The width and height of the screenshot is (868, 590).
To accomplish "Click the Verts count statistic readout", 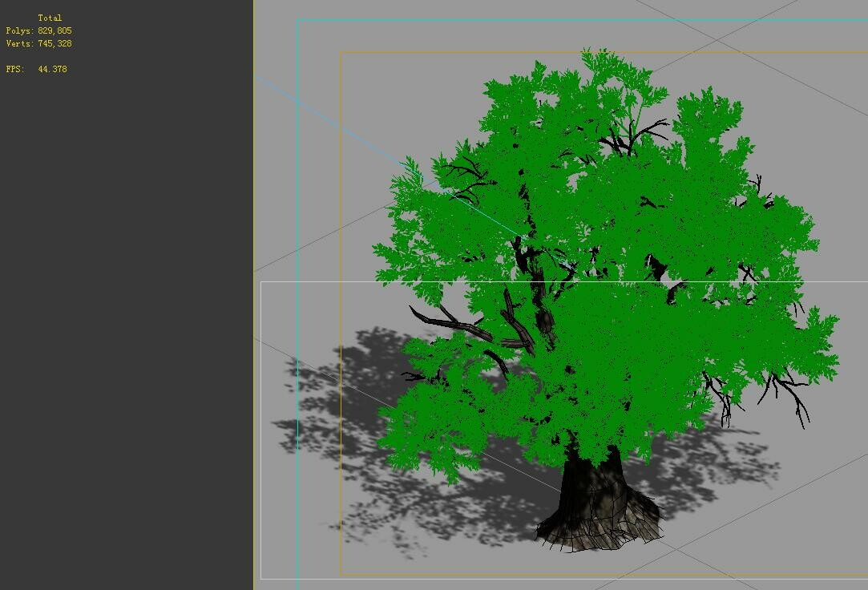I will tap(37, 45).
